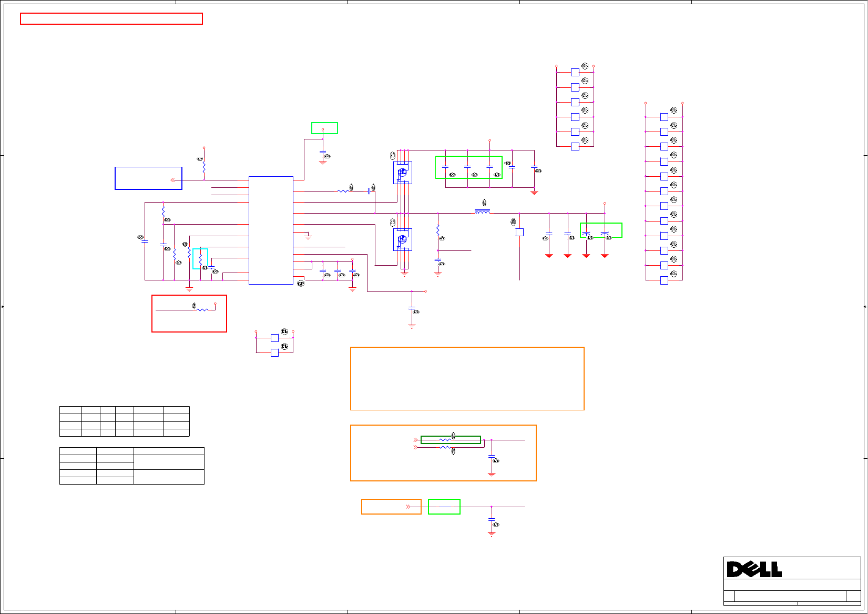Select the inductor coil symbol on output line
This screenshot has width=868, height=614.
click(x=482, y=212)
